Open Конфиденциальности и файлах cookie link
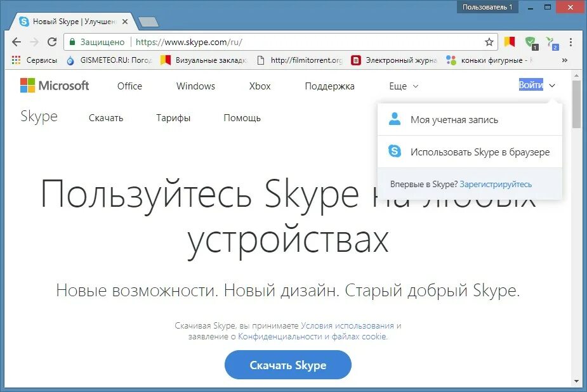This screenshot has width=587, height=392. [312, 336]
